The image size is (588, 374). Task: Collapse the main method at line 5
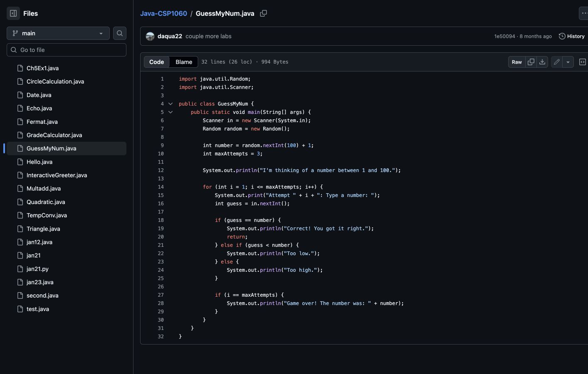click(170, 112)
